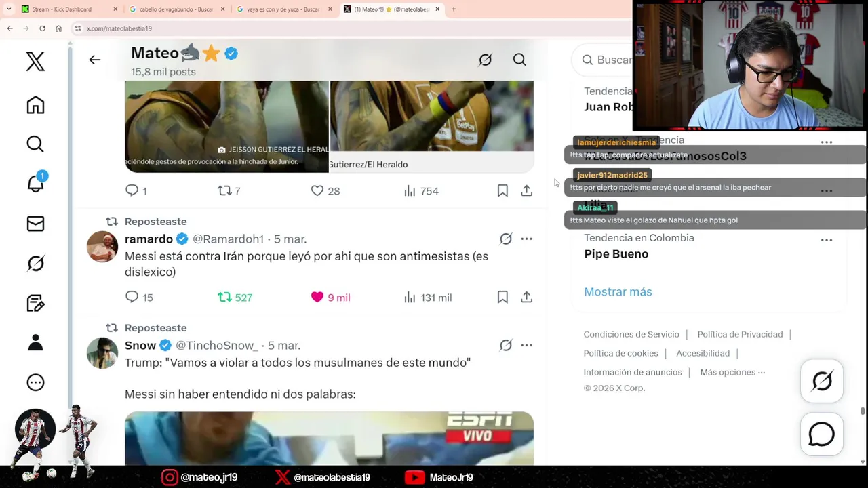Image resolution: width=868 pixels, height=488 pixels.
Task: Open more menu on ramardo's post
Action: pos(526,239)
